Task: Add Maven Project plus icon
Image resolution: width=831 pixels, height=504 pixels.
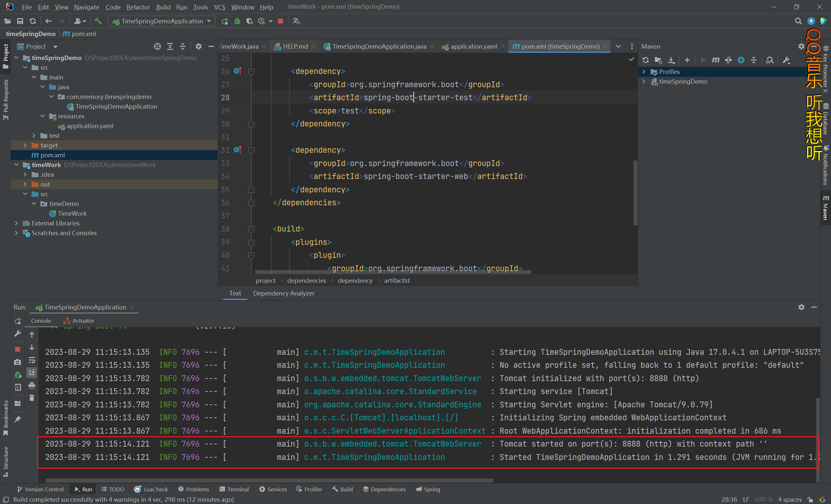Action: coord(687,60)
